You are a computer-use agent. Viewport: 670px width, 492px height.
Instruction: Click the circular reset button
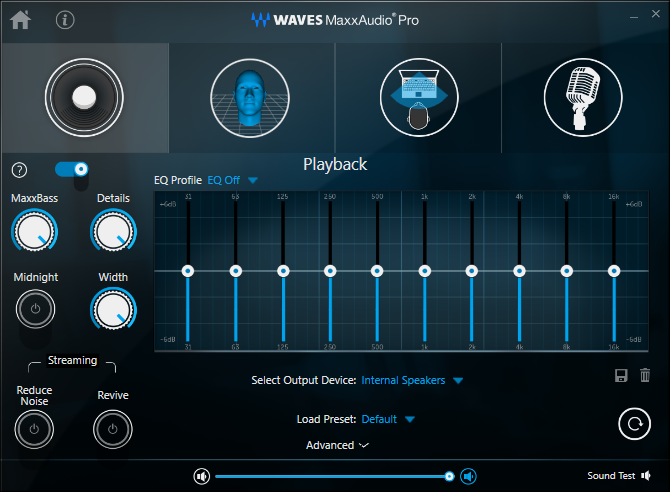click(635, 424)
